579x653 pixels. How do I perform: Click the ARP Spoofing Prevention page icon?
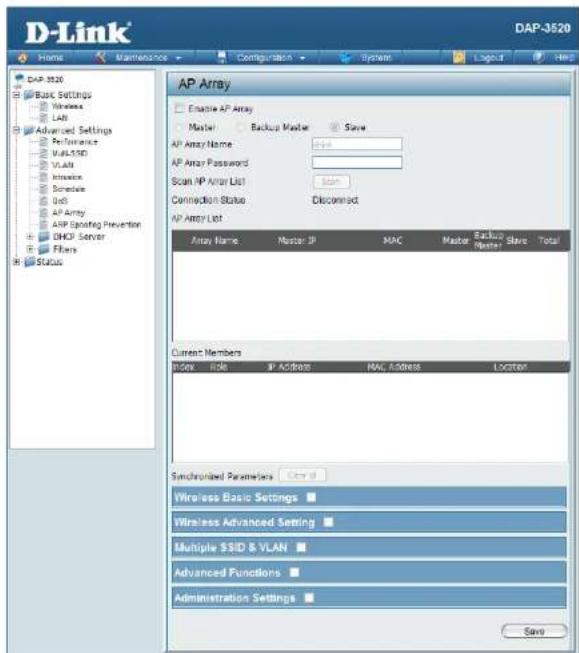(x=44, y=225)
